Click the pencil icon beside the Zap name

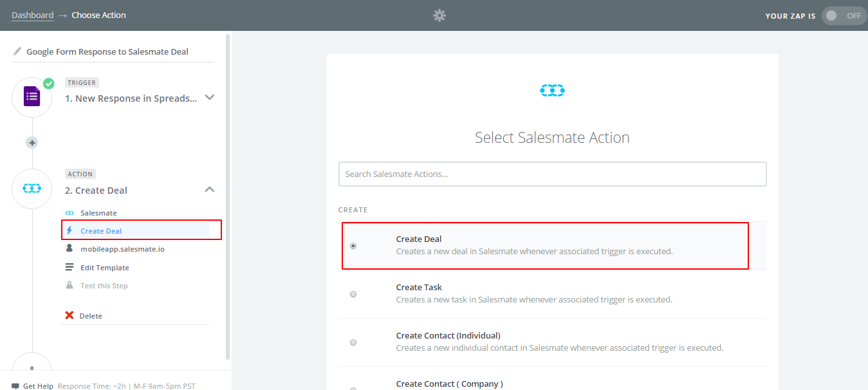click(17, 51)
